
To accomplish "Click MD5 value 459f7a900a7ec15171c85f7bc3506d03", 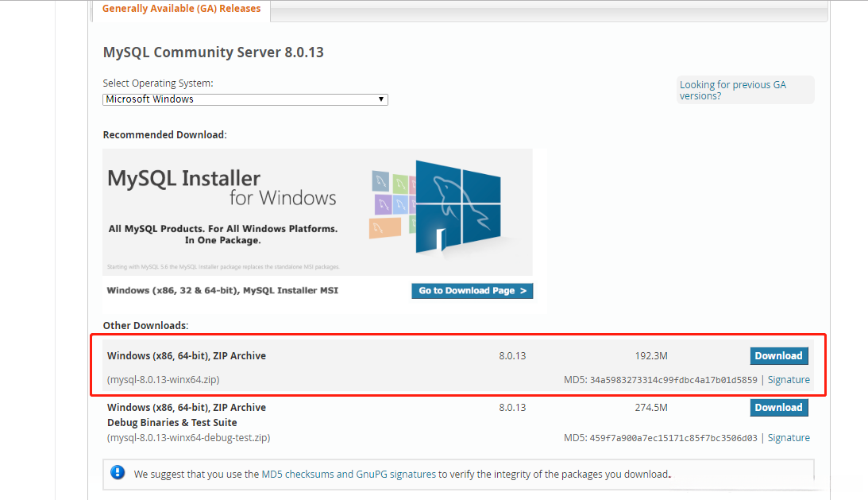I will [673, 438].
